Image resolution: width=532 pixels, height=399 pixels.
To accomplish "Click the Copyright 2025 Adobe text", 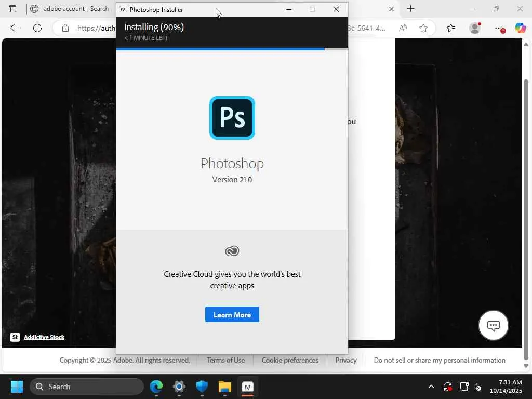I will click(125, 360).
